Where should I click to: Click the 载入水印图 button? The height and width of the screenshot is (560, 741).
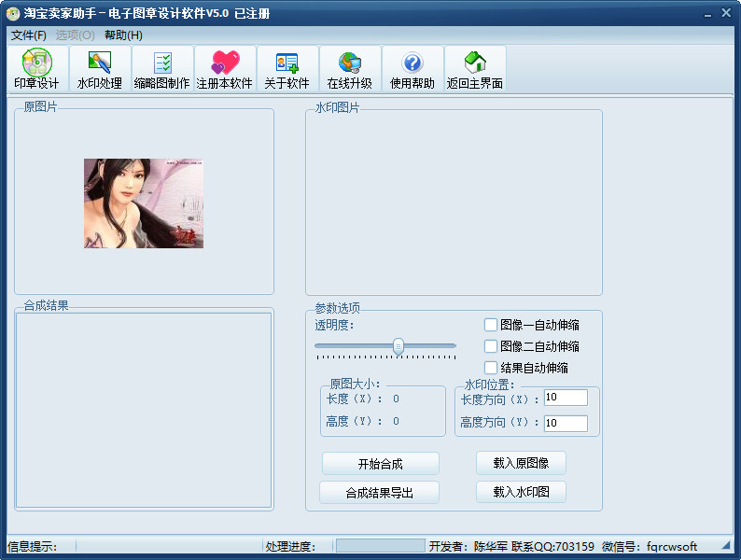pos(521,492)
